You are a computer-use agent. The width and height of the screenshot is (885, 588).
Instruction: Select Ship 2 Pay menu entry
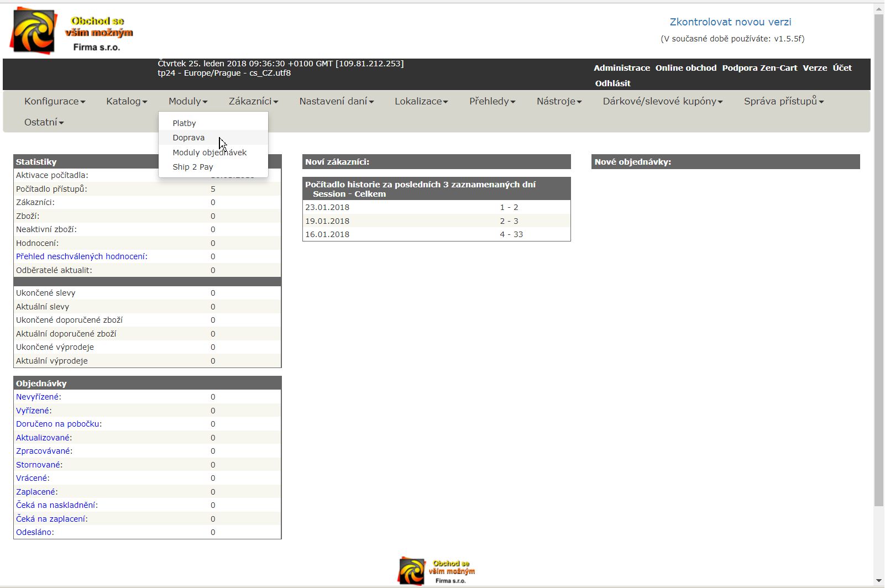click(192, 167)
